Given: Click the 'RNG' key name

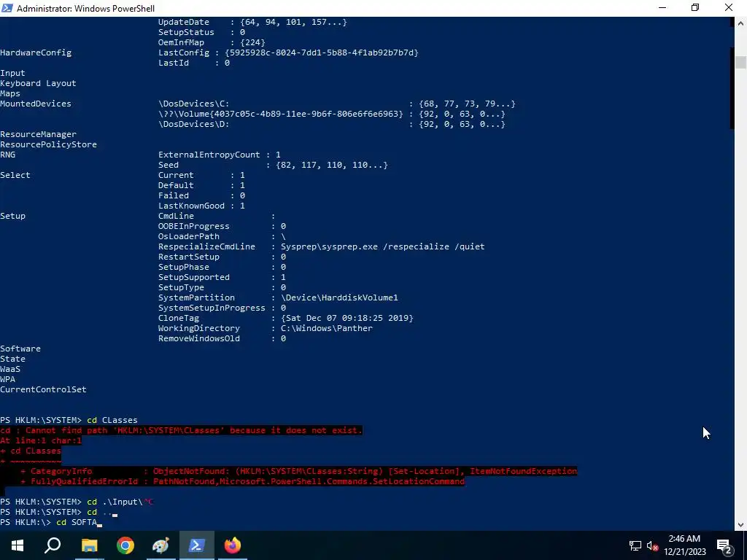Looking at the screenshot, I should point(7,155).
